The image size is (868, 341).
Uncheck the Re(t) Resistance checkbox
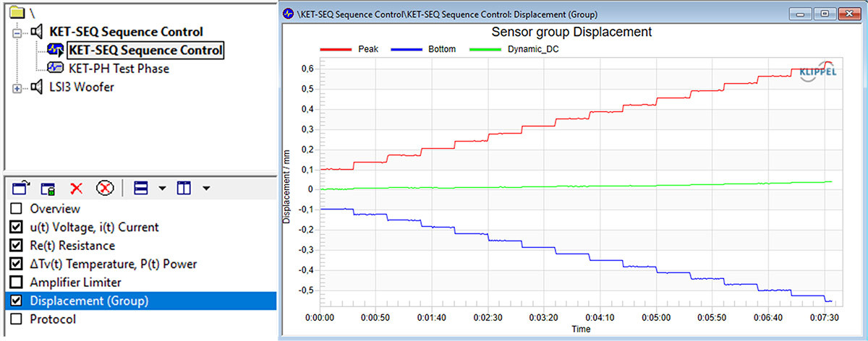click(16, 246)
